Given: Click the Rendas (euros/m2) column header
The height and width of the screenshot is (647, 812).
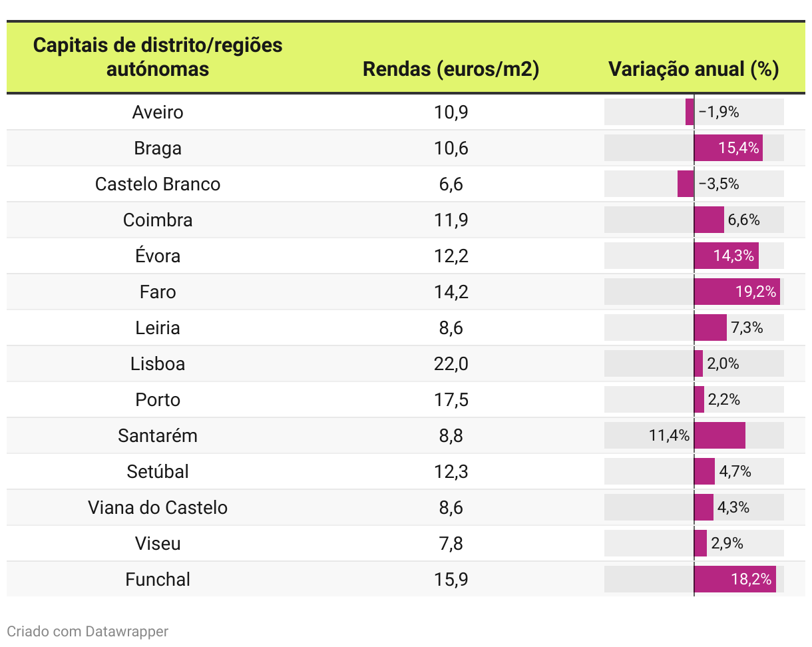Looking at the screenshot, I should click(x=451, y=69).
